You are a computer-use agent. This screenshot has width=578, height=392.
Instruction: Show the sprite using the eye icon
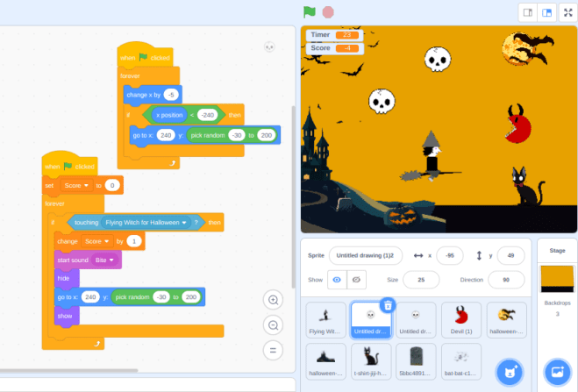coord(336,280)
